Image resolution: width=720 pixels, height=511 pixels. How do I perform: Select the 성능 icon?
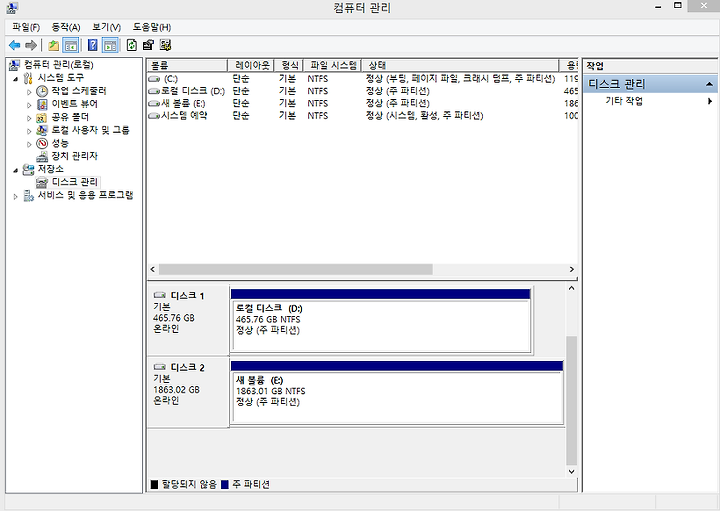tap(42, 143)
